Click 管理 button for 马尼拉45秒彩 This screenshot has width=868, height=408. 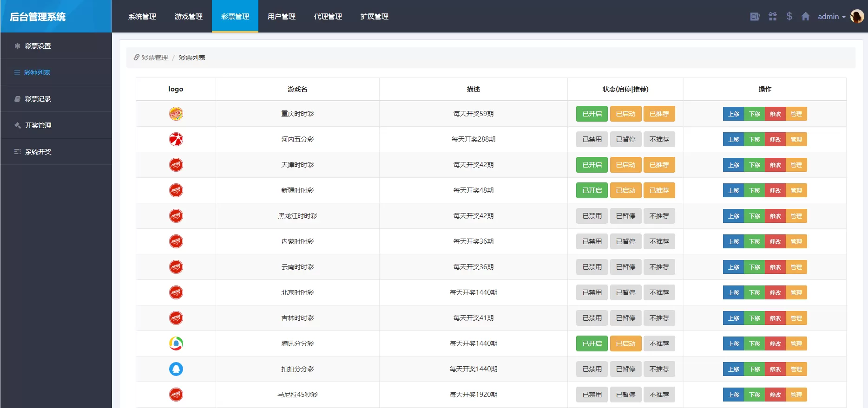tap(796, 395)
